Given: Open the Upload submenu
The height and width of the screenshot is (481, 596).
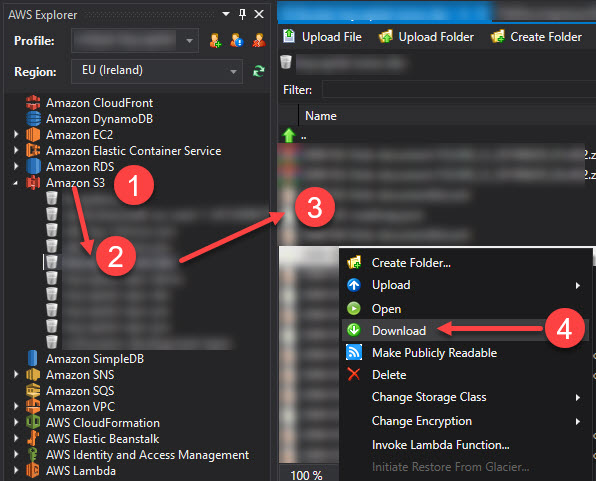Looking at the screenshot, I should (466, 285).
